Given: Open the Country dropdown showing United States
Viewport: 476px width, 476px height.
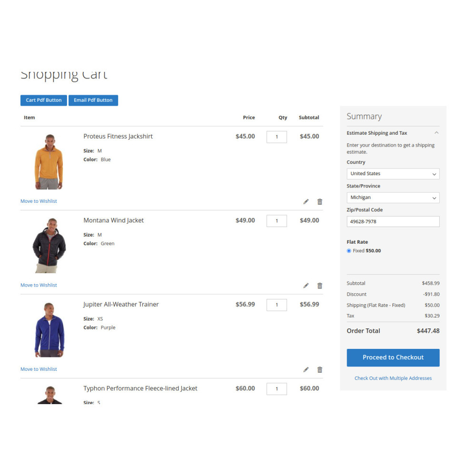Looking at the screenshot, I should coord(393,174).
